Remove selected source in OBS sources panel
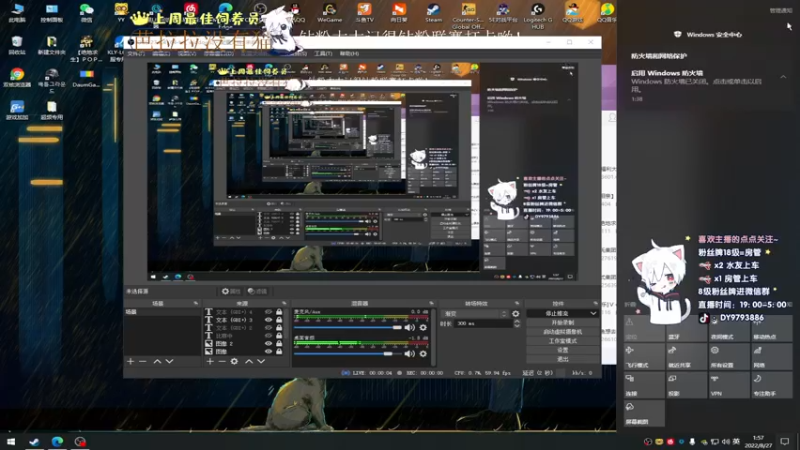 pyautogui.click(x=222, y=361)
